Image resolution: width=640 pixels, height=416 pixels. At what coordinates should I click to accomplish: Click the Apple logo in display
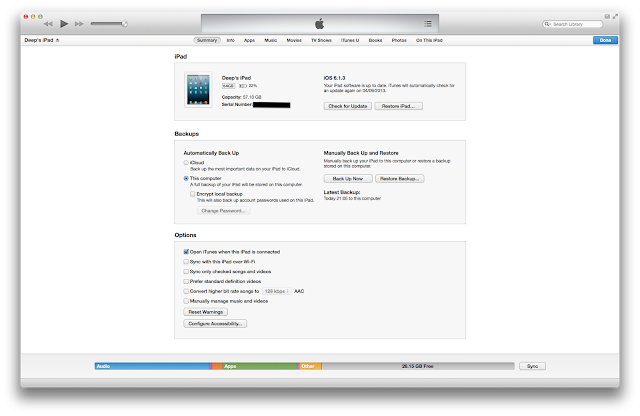pos(320,24)
